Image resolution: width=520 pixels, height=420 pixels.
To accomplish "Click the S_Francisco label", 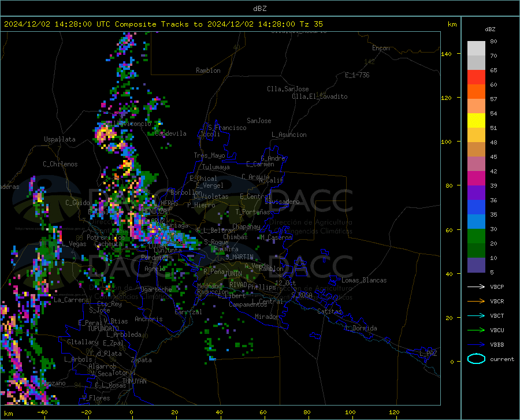I will point(228,128).
